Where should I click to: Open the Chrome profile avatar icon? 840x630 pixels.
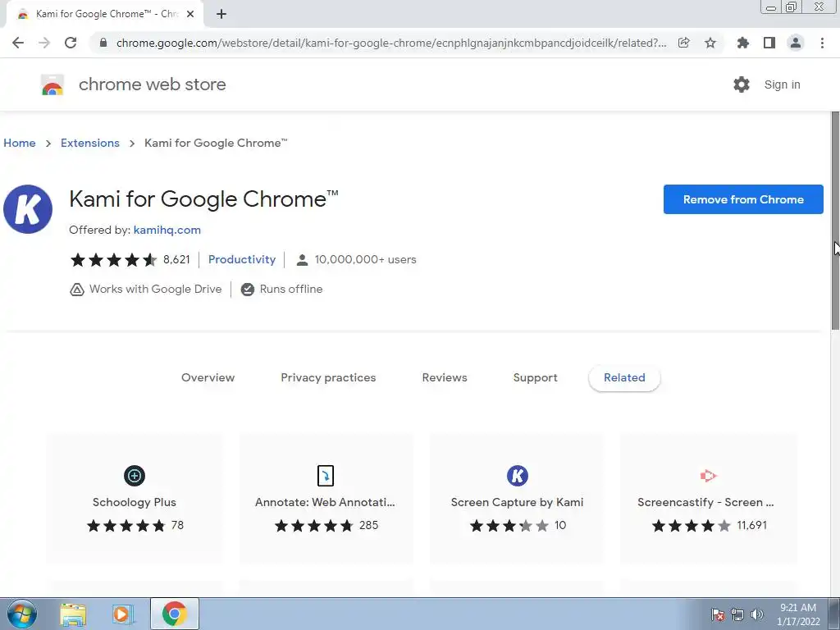coord(796,43)
